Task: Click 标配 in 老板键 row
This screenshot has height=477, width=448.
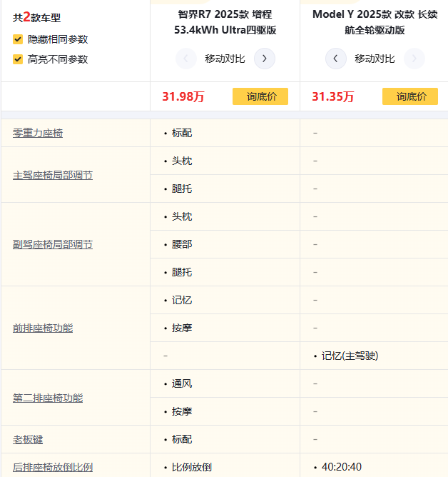Action: [x=182, y=439]
